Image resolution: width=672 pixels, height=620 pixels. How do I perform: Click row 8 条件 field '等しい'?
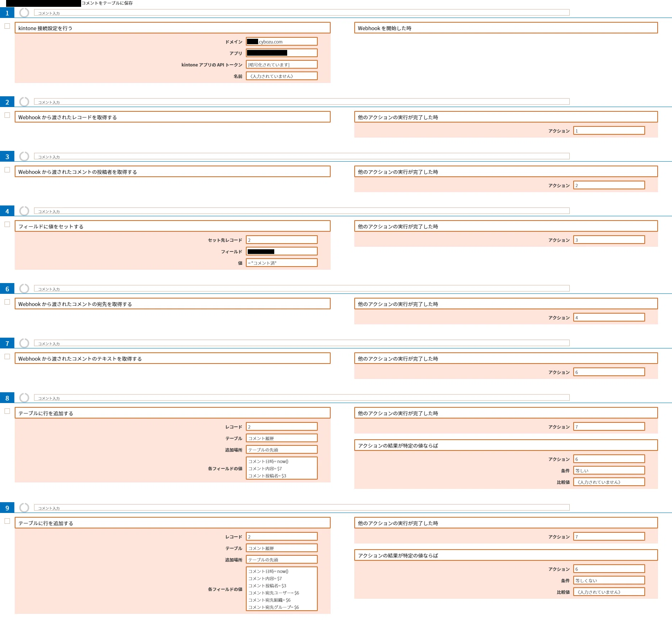[609, 471]
